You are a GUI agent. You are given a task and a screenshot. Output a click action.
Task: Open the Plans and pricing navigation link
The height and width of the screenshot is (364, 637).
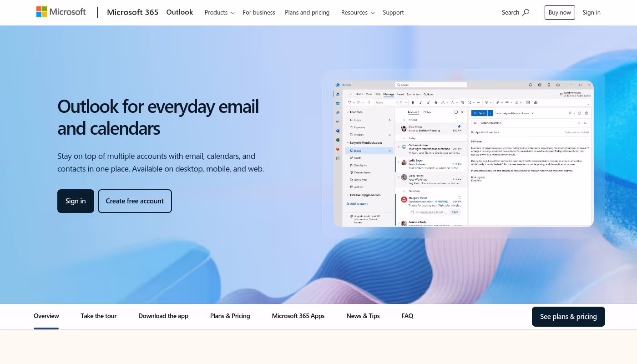point(307,12)
